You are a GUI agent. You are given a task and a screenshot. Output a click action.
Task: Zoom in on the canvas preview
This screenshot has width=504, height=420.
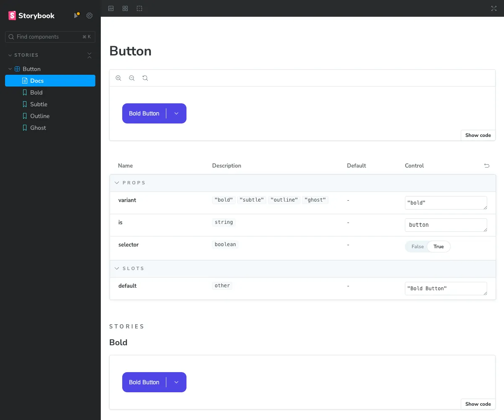click(x=118, y=78)
